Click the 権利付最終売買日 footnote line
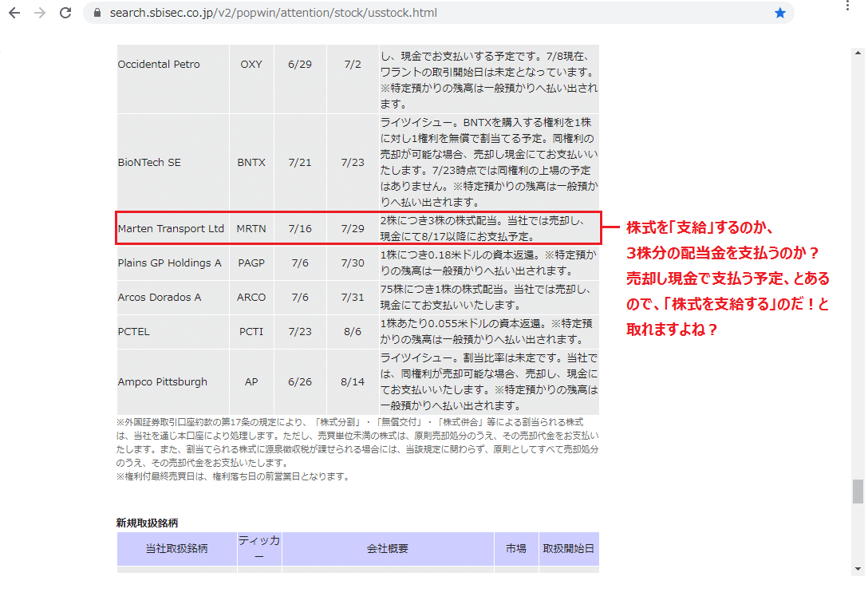Image resolution: width=868 pixels, height=616 pixels. 232,476
